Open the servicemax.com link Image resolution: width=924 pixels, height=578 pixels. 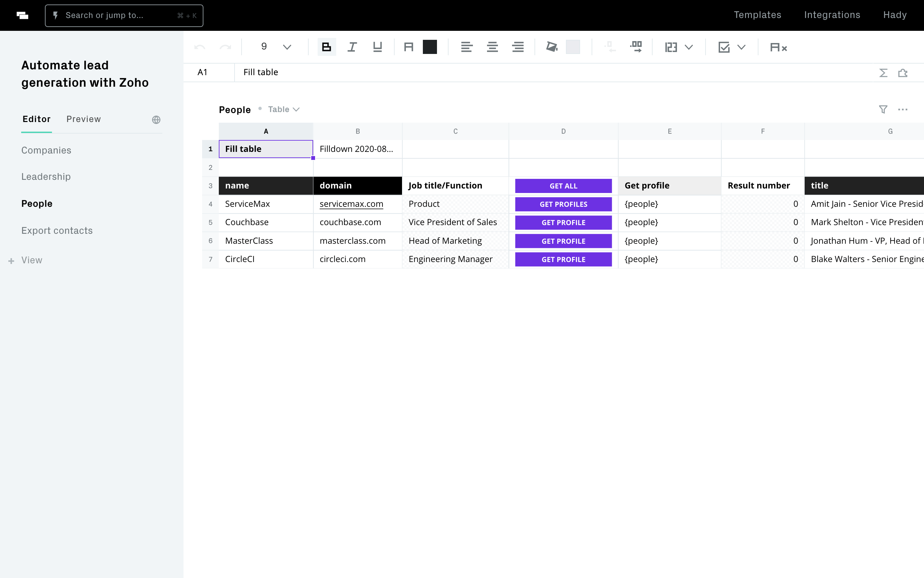tap(351, 204)
